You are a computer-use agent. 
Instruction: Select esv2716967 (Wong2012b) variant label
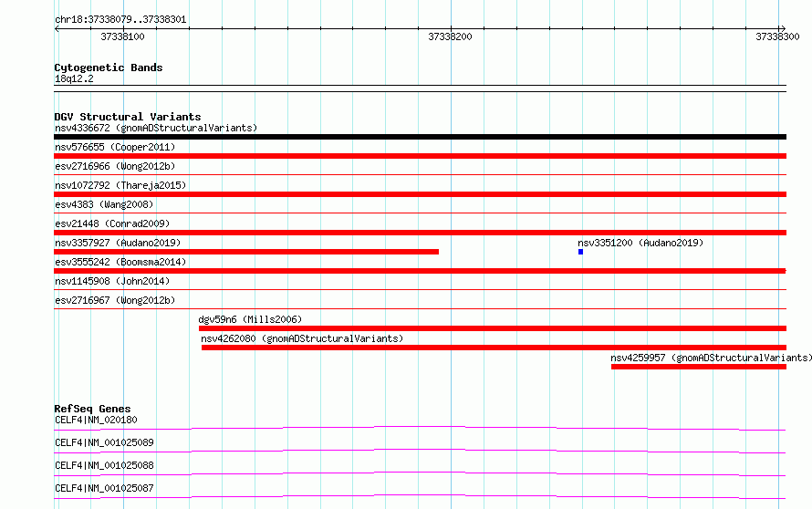[x=115, y=300]
